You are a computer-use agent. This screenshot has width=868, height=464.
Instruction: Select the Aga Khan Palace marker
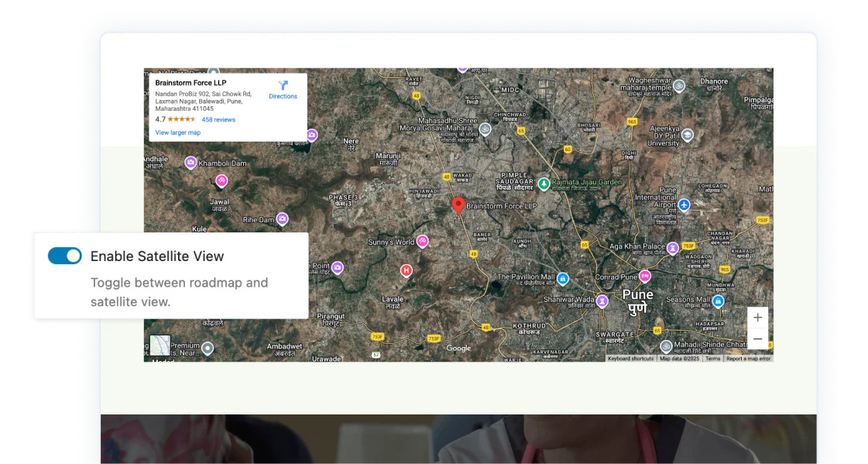click(x=673, y=248)
